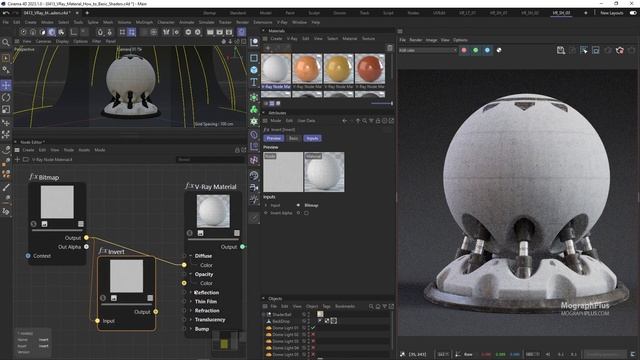Click the search icon in Objects panel
The width and height of the screenshot is (640, 360).
tap(371, 306)
